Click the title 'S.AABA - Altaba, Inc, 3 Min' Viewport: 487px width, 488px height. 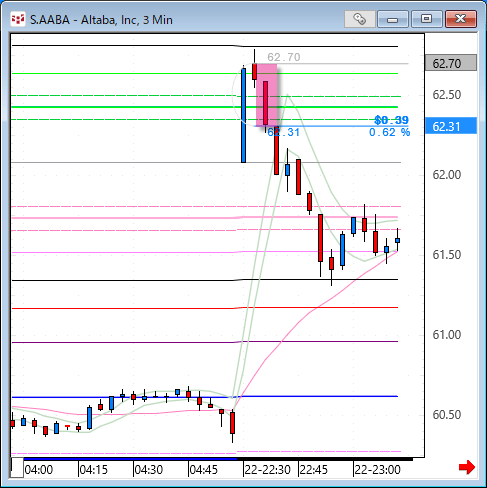101,20
